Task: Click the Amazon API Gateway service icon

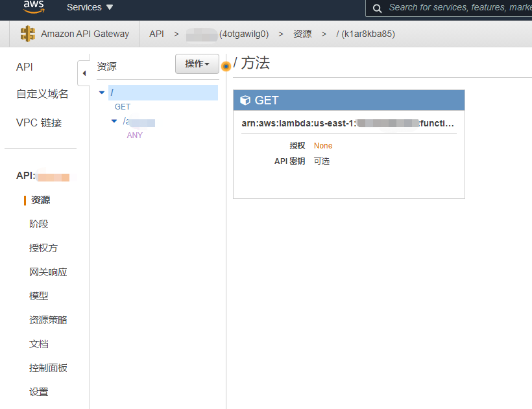Action: tap(27, 33)
